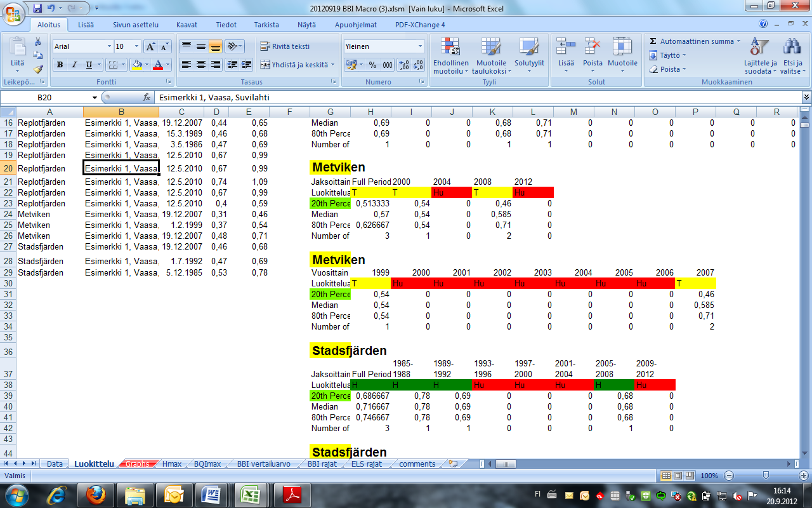Expand the formula bar
Viewport: 812px width, 508px height.
click(x=807, y=97)
